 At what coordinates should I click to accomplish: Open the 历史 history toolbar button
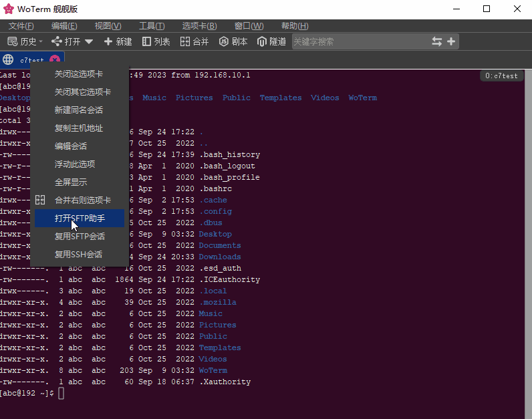coord(22,41)
